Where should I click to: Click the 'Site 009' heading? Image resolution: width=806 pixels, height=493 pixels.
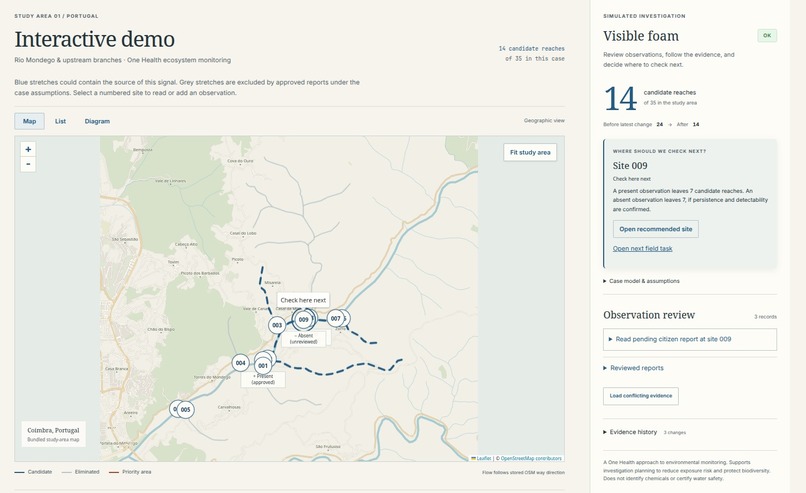(630, 166)
